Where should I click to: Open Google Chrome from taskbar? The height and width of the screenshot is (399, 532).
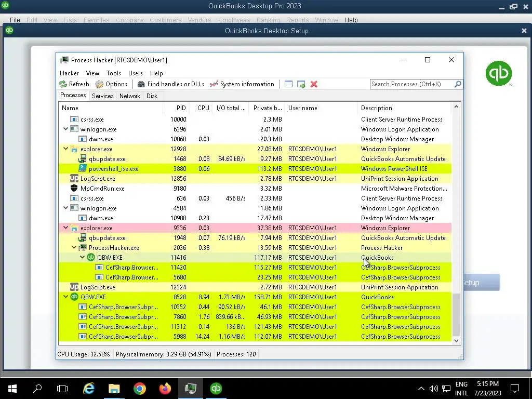pyautogui.click(x=139, y=388)
